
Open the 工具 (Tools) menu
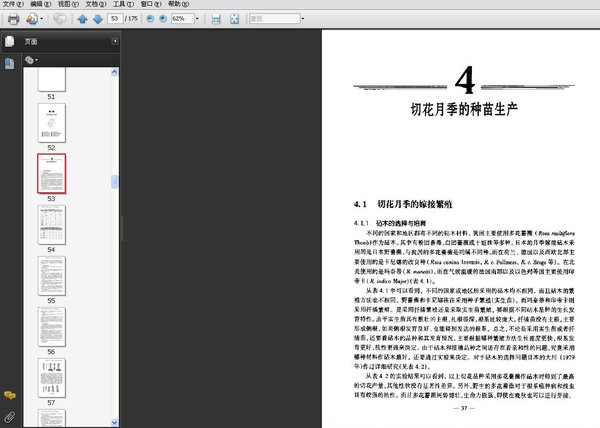123,4
